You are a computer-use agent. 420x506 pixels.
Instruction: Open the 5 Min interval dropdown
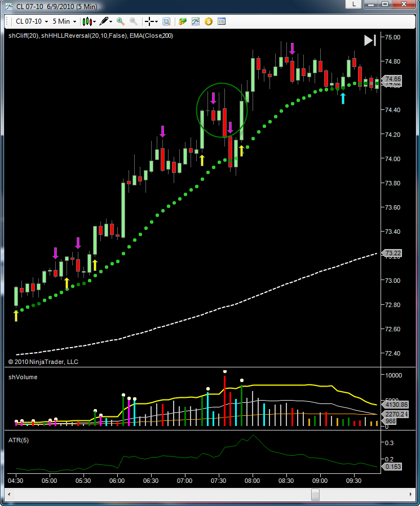pos(64,21)
